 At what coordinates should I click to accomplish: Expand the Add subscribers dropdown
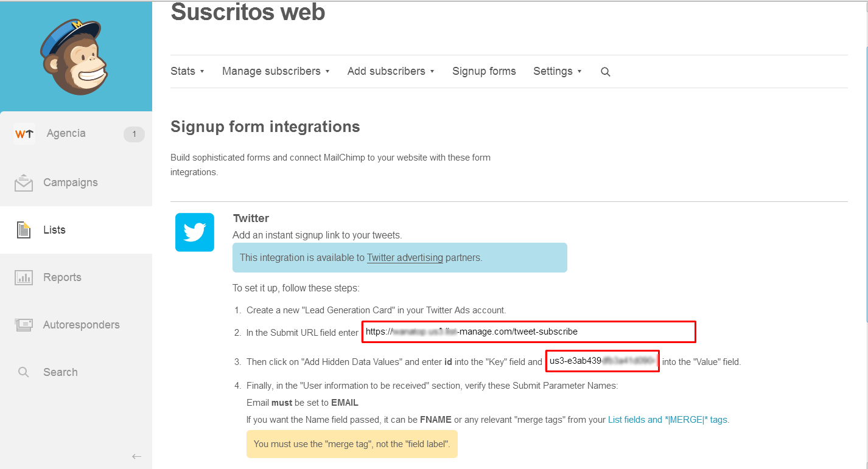391,71
